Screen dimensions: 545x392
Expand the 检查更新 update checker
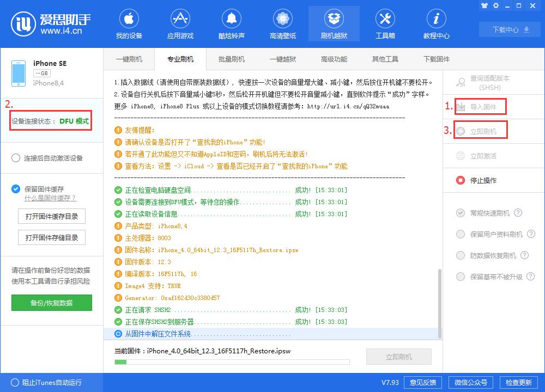click(518, 383)
